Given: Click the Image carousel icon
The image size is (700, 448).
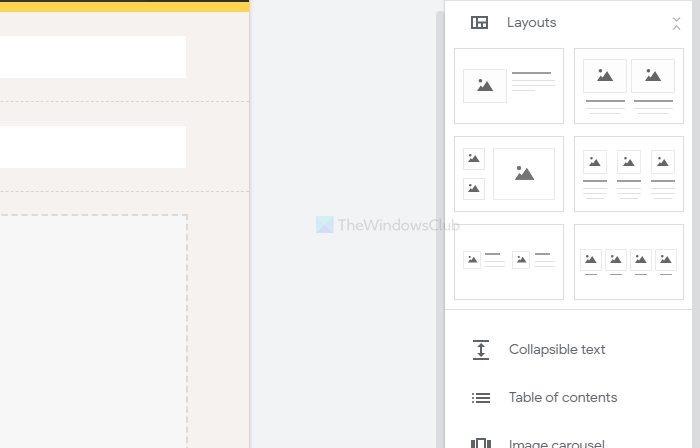Looking at the screenshot, I should [x=481, y=443].
